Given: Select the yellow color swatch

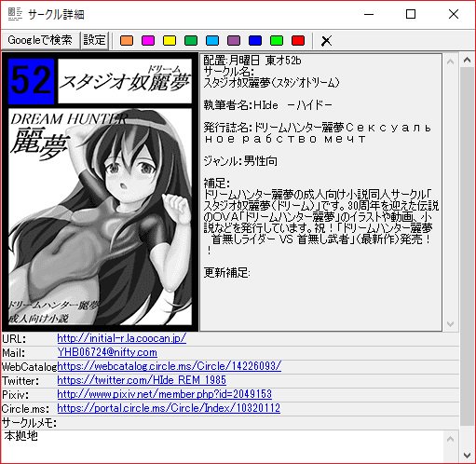Looking at the screenshot, I should click(x=170, y=40).
